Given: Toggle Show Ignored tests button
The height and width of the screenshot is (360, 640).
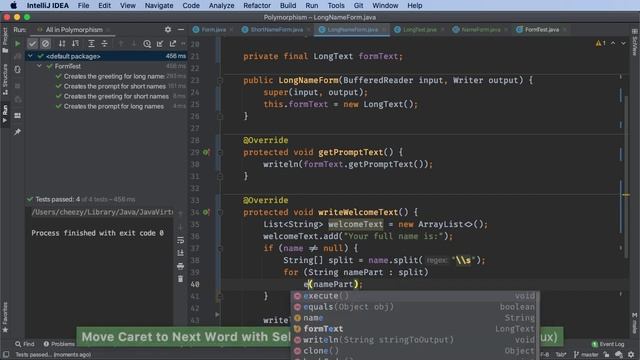Looking at the screenshot, I should pos(46,43).
